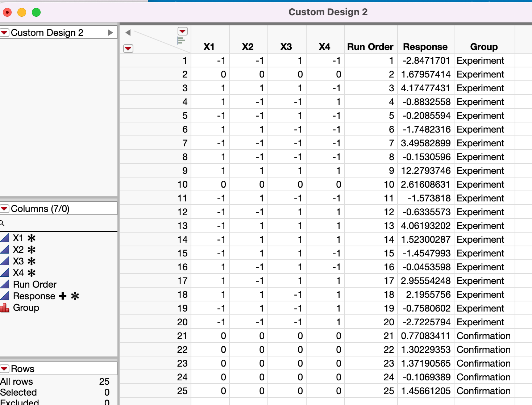
Task: Open the Columns (7/0) panel red triangle menu
Action: [x=4, y=208]
